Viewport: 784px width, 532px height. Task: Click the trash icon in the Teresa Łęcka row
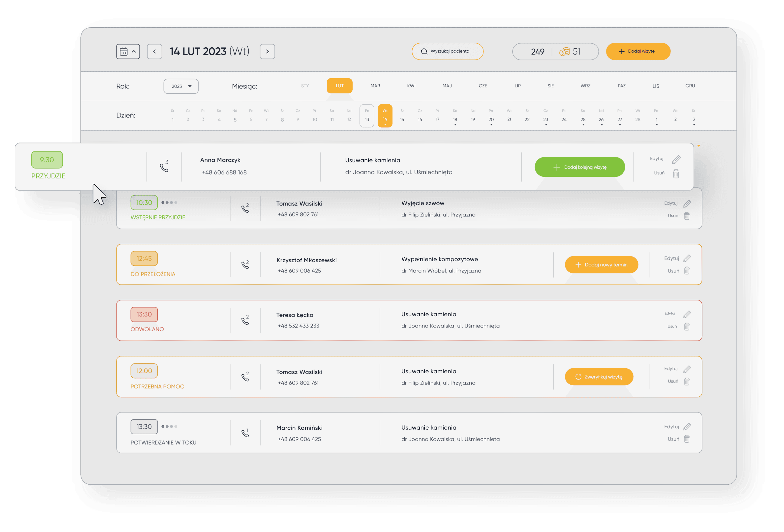coord(687,326)
